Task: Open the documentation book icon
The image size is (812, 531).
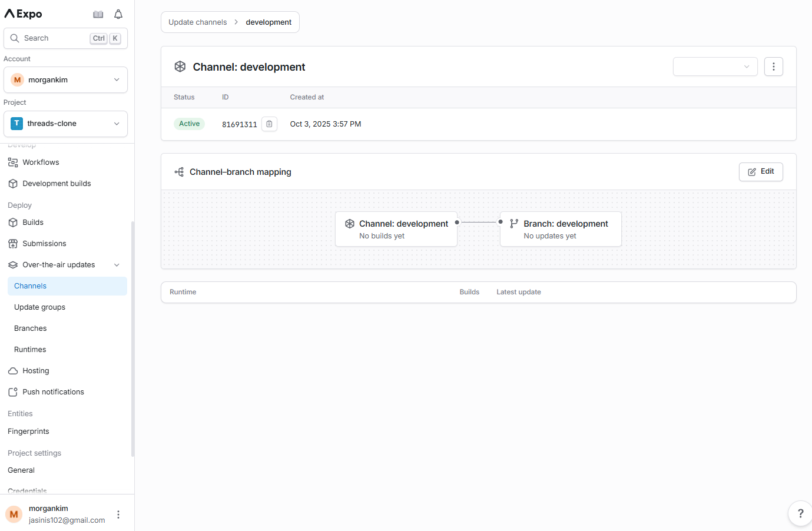Action: click(x=98, y=14)
